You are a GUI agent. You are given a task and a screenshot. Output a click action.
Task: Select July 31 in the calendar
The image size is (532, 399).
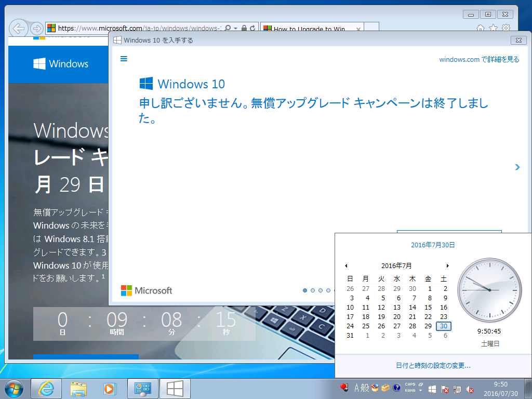click(x=350, y=336)
